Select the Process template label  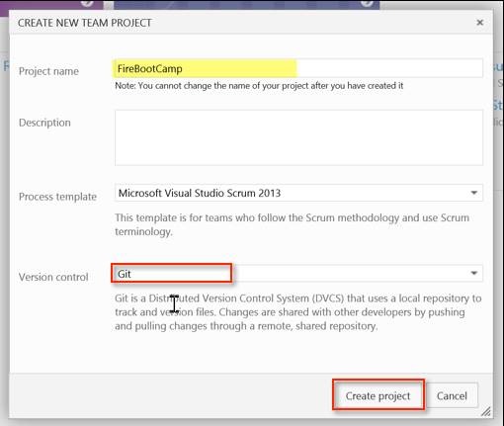pos(57,197)
